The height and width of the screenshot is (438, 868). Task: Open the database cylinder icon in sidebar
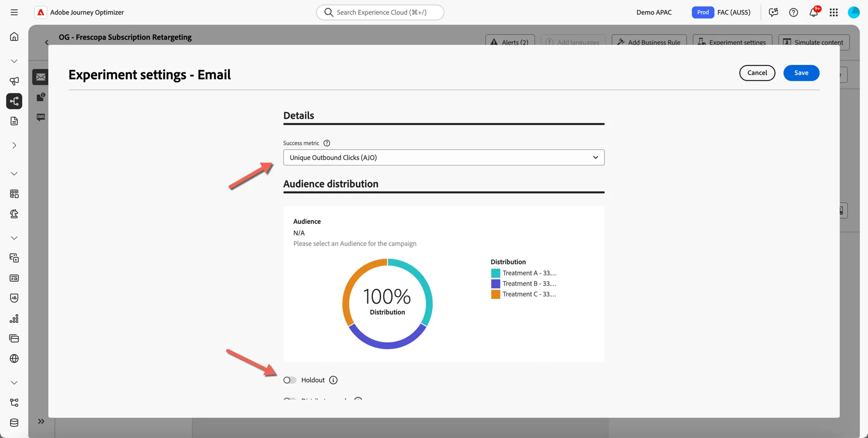click(x=14, y=423)
